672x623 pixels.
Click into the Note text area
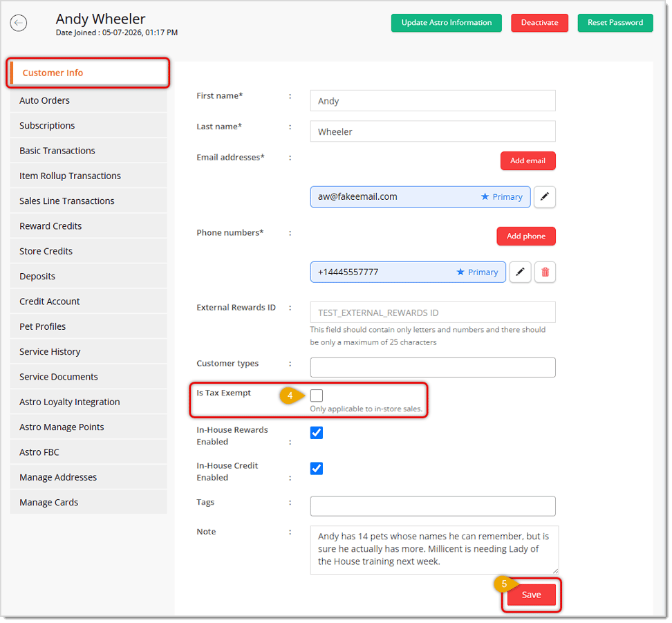(x=436, y=551)
